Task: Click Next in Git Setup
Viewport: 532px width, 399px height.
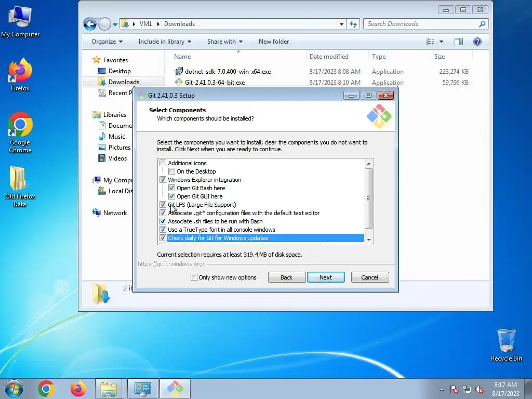Action: pyautogui.click(x=326, y=277)
